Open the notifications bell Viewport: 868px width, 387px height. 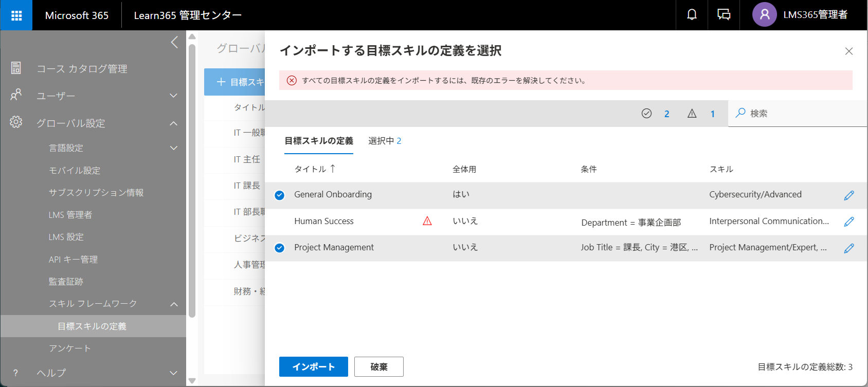(692, 15)
